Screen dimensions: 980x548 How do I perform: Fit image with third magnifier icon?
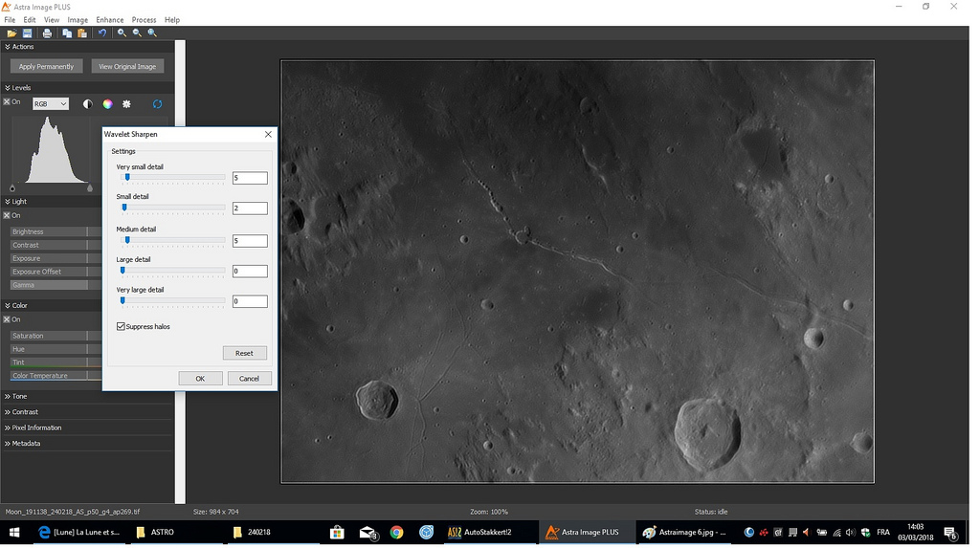[152, 33]
